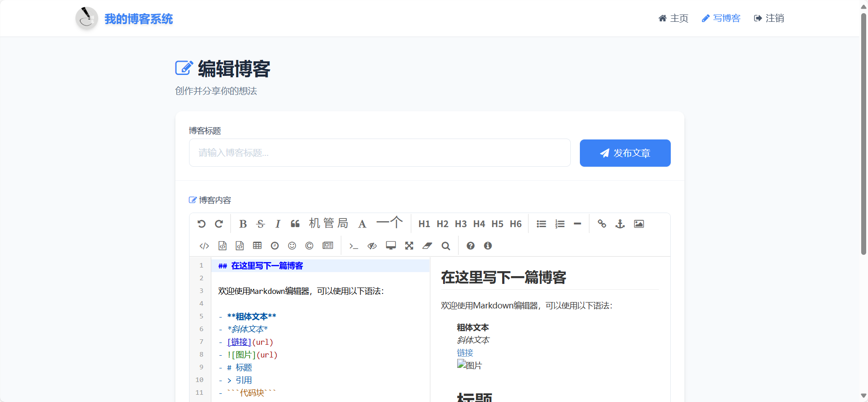868x402 pixels.
Task: Toggle bold formatting (B icon)
Action: tap(243, 224)
